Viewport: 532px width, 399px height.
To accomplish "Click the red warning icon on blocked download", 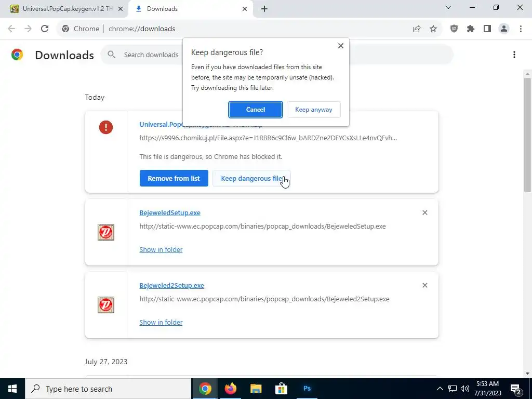I will tap(106, 127).
